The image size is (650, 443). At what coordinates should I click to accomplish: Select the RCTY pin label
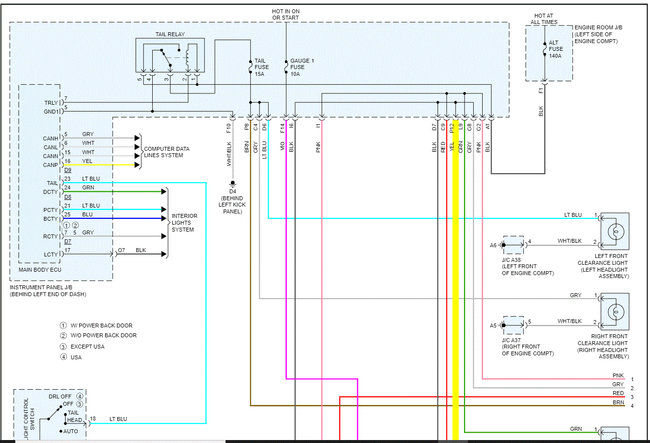51,236
